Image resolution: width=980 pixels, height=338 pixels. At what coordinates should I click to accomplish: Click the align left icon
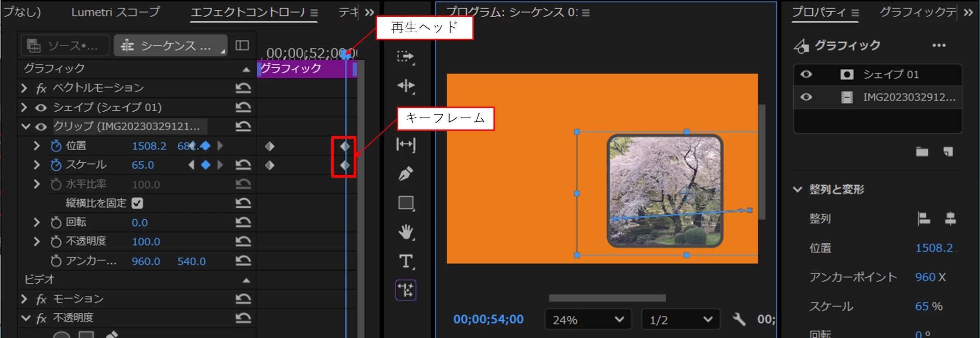coord(923,218)
